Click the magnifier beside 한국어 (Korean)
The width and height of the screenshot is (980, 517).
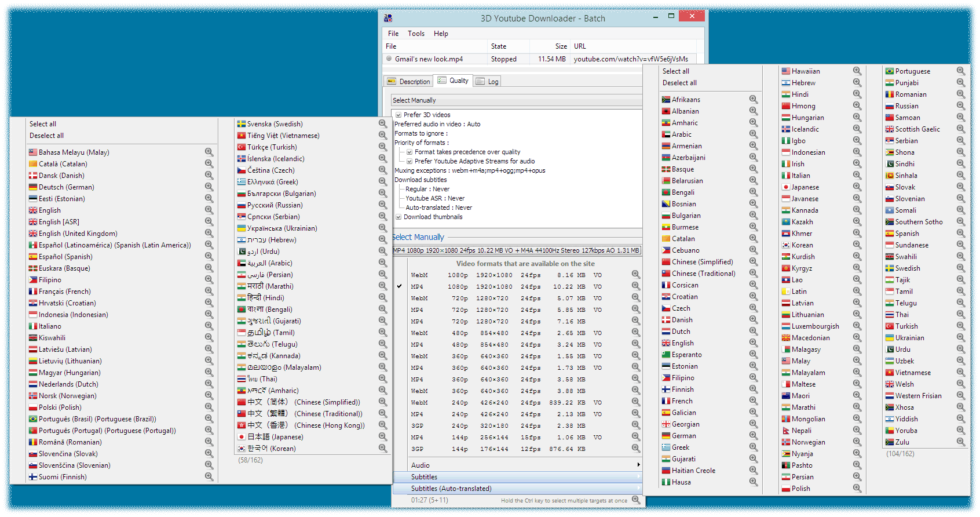pyautogui.click(x=382, y=449)
